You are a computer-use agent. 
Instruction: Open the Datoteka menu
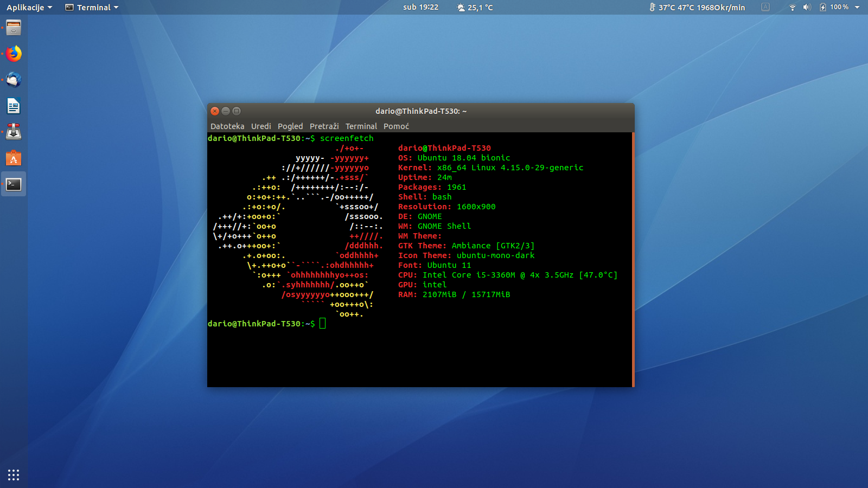(x=227, y=126)
